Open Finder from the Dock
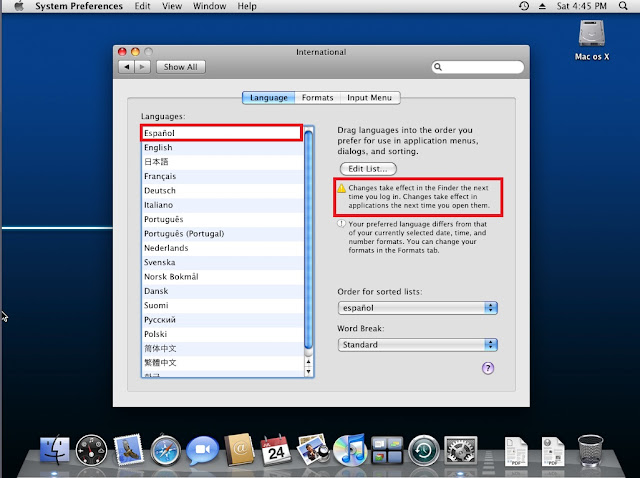The width and height of the screenshot is (640, 478). [55, 449]
